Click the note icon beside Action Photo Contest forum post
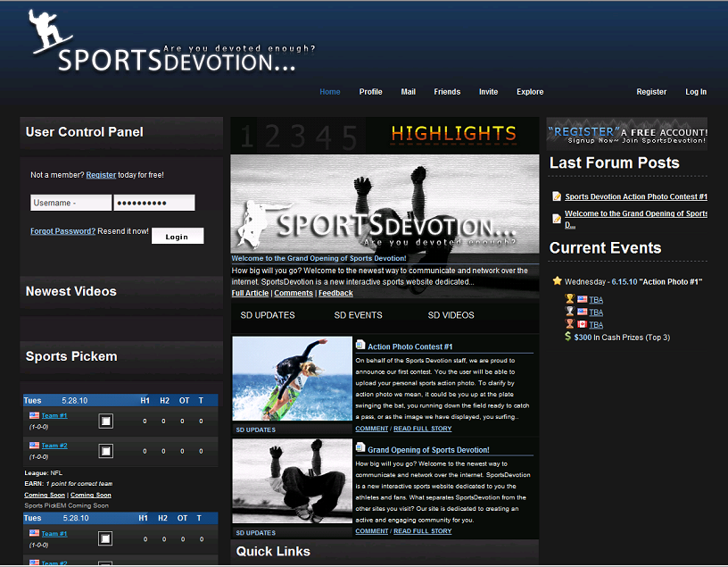 (557, 196)
